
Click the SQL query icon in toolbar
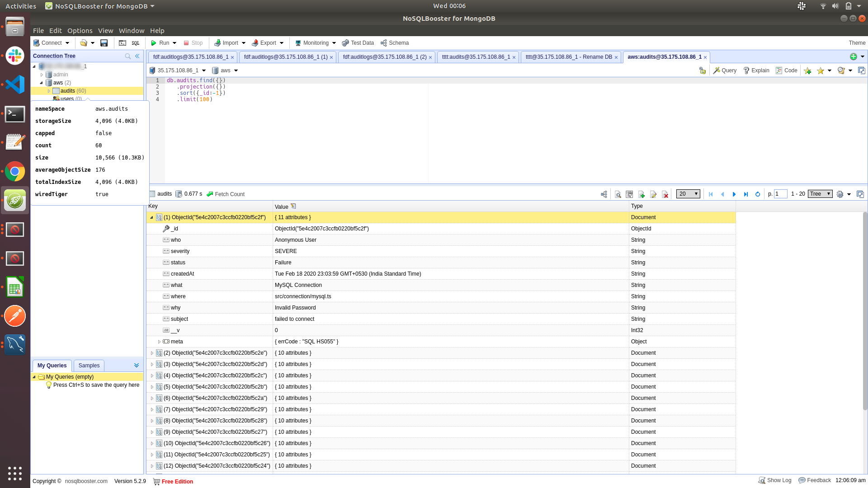pos(135,43)
